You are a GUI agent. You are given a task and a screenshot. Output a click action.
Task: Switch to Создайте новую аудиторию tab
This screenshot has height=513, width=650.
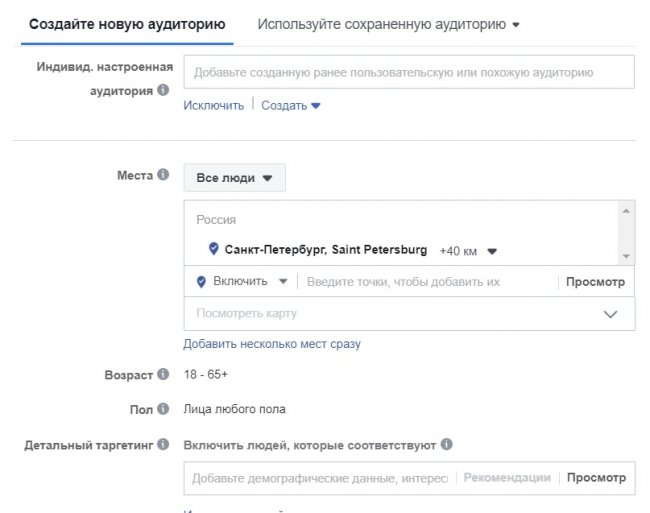tap(127, 24)
